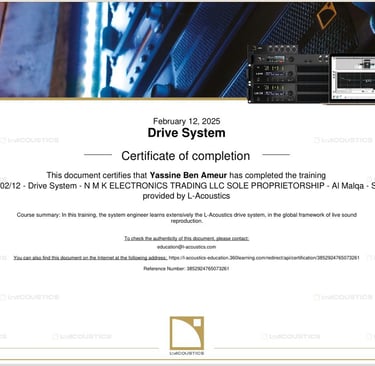Click the 'N M K ELECTRONICS TRADING LLC' training line
375x366 pixels.
[x=187, y=186]
